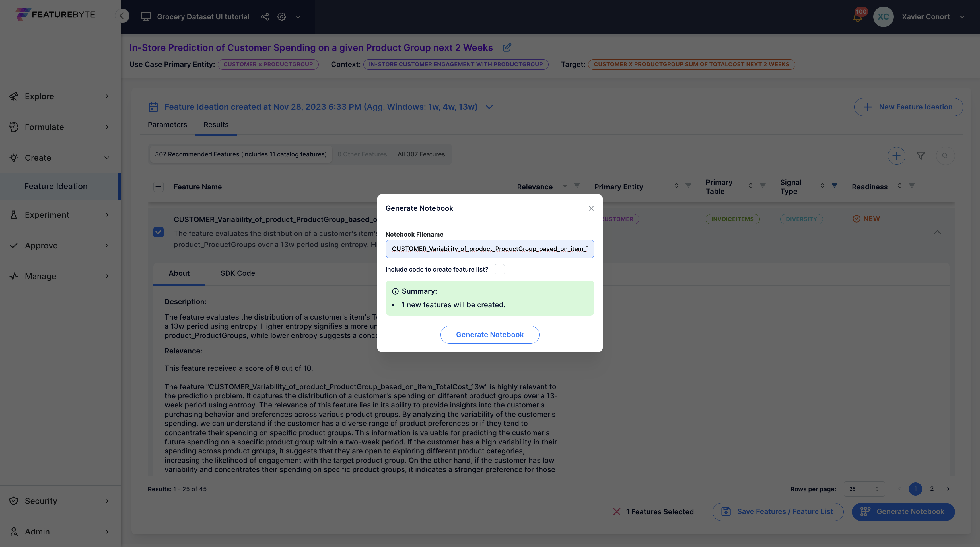Filter the Primary Entity column
The width and height of the screenshot is (980, 547).
pyautogui.click(x=688, y=185)
